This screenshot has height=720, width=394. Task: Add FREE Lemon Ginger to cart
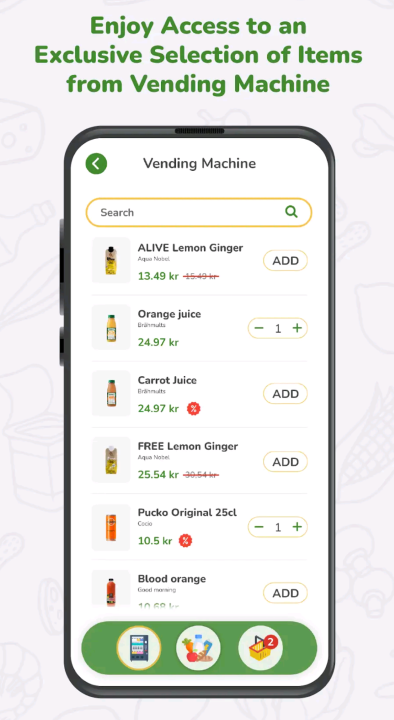click(286, 461)
